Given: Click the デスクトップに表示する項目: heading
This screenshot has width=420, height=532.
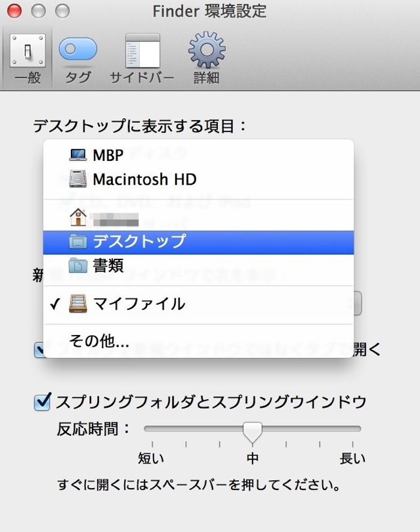Looking at the screenshot, I should [140, 126].
